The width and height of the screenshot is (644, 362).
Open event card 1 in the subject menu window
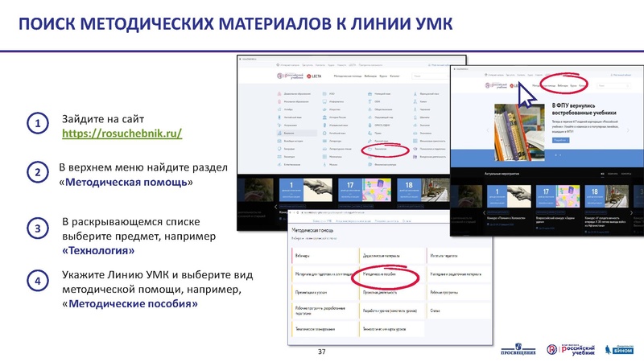(x=306, y=190)
